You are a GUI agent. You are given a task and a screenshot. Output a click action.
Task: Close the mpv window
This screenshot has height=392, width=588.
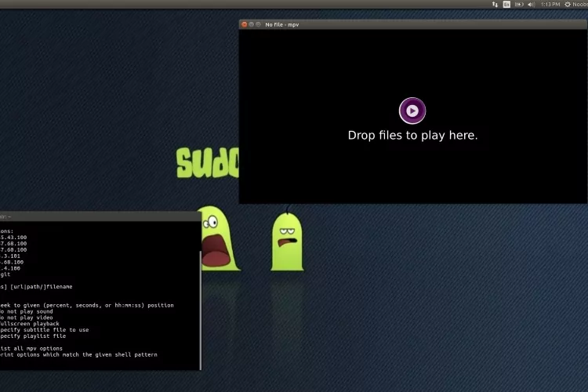coord(245,24)
